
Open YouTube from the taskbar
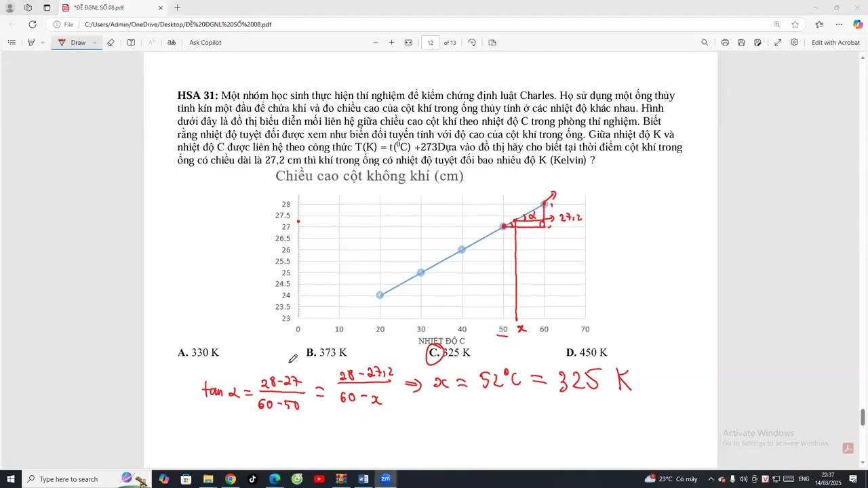(319, 479)
